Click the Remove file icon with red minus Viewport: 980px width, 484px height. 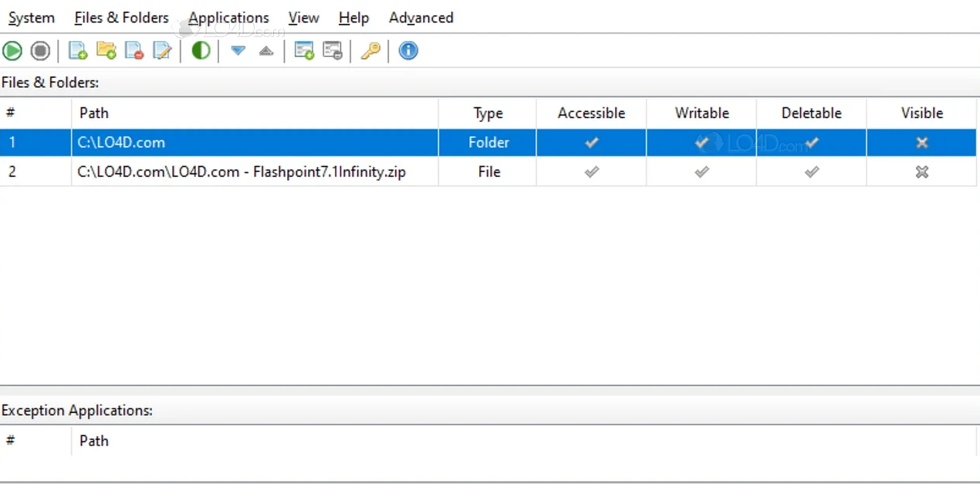coord(134,51)
